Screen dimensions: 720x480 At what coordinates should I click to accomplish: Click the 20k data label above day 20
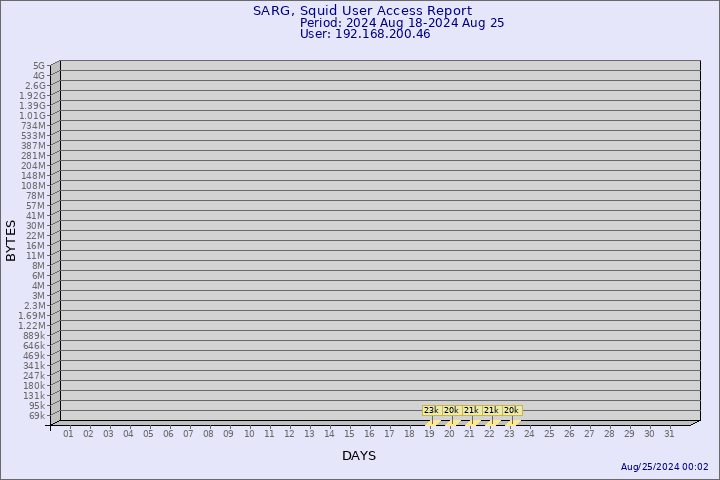point(451,410)
